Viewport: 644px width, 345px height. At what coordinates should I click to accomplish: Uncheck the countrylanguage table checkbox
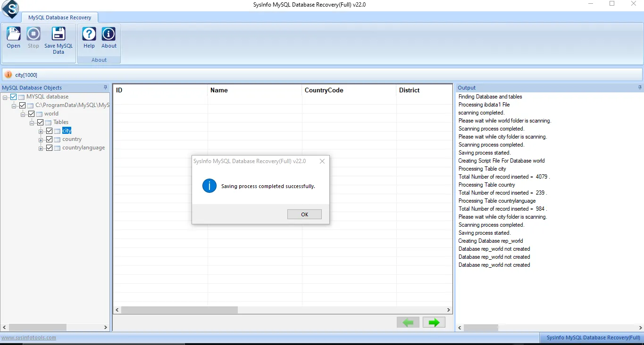point(49,148)
